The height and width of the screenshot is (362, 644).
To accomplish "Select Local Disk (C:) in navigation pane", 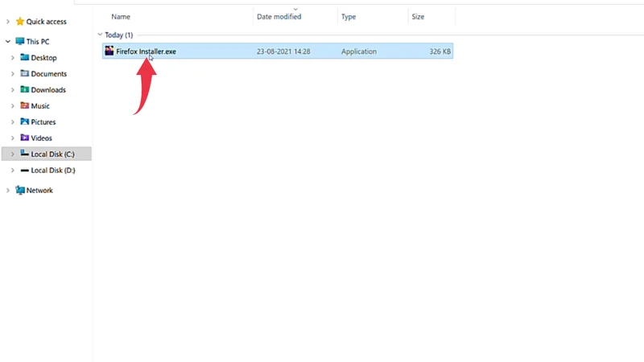I will point(52,154).
